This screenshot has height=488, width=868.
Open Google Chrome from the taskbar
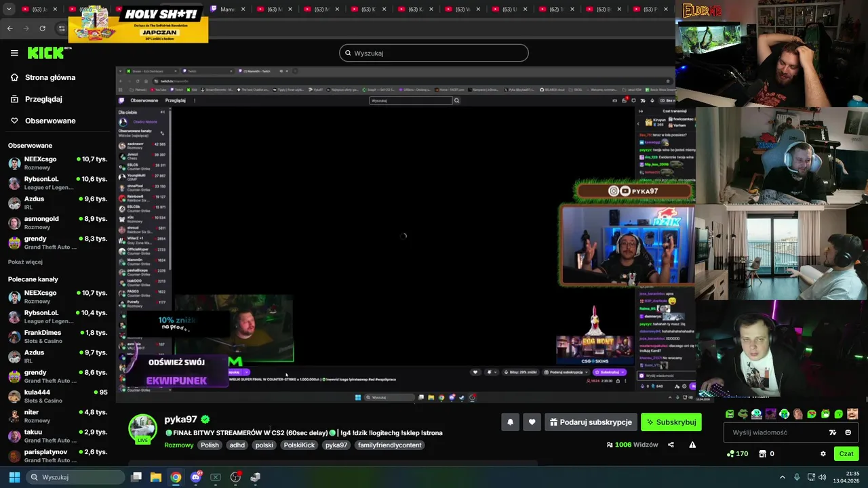[176, 477]
